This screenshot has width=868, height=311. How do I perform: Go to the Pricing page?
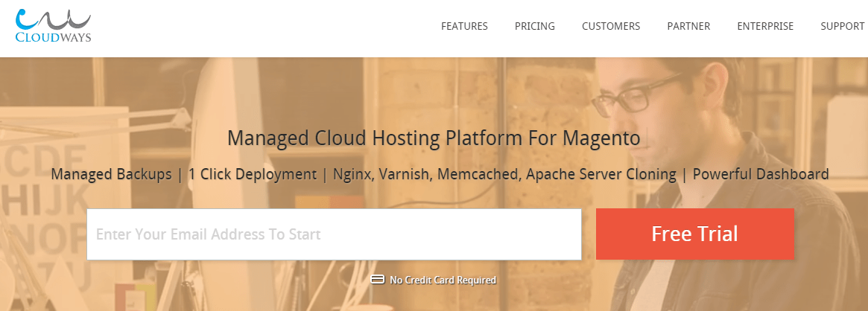point(534,26)
